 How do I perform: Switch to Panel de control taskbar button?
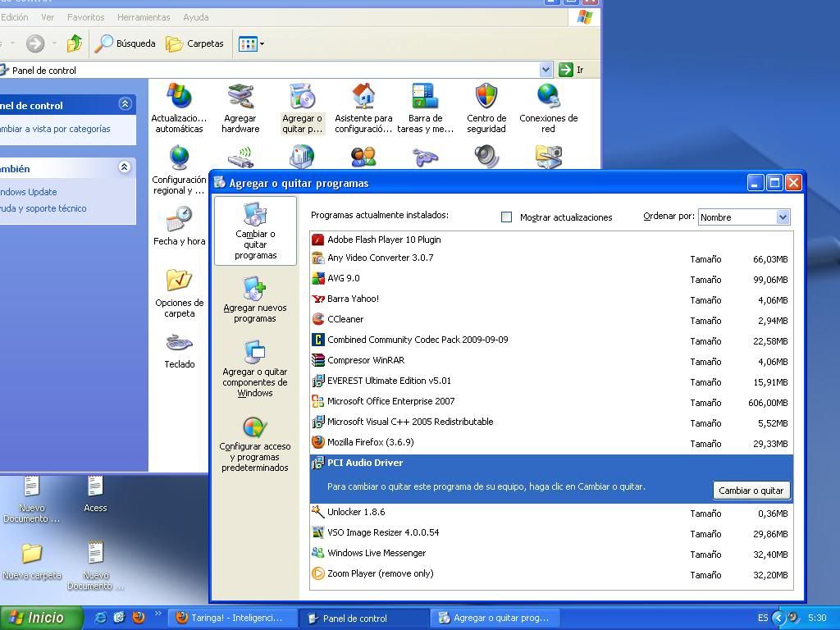pos(363,619)
